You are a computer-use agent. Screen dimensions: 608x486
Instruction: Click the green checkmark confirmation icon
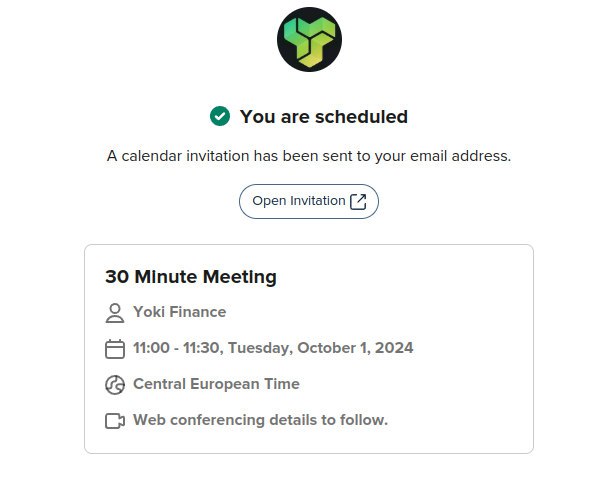(x=220, y=117)
